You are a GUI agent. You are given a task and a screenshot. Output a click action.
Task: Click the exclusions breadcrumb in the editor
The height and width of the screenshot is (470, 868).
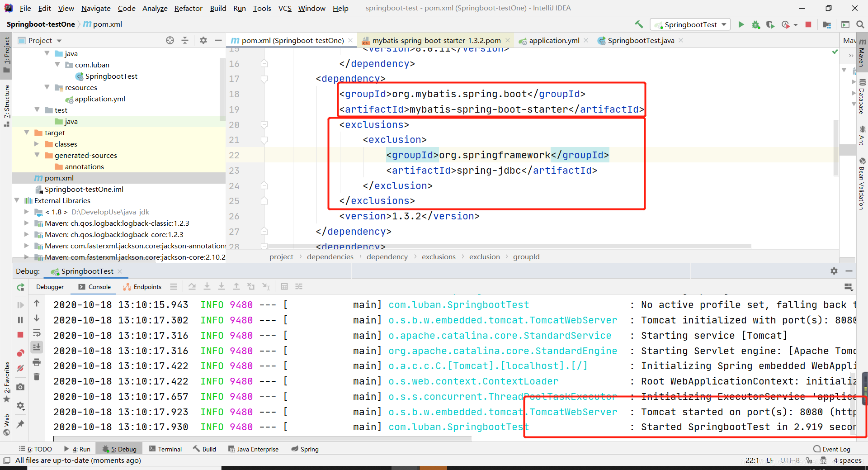point(439,256)
